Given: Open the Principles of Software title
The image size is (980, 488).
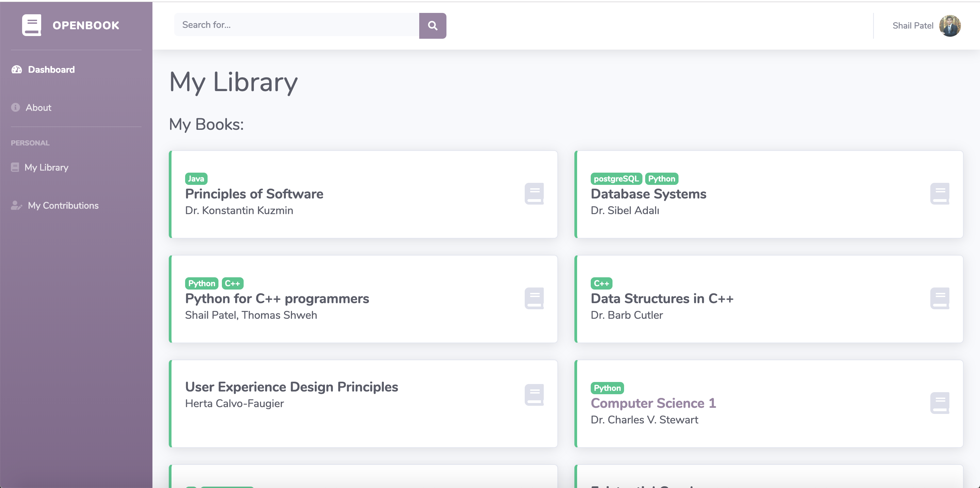Looking at the screenshot, I should click(x=254, y=194).
